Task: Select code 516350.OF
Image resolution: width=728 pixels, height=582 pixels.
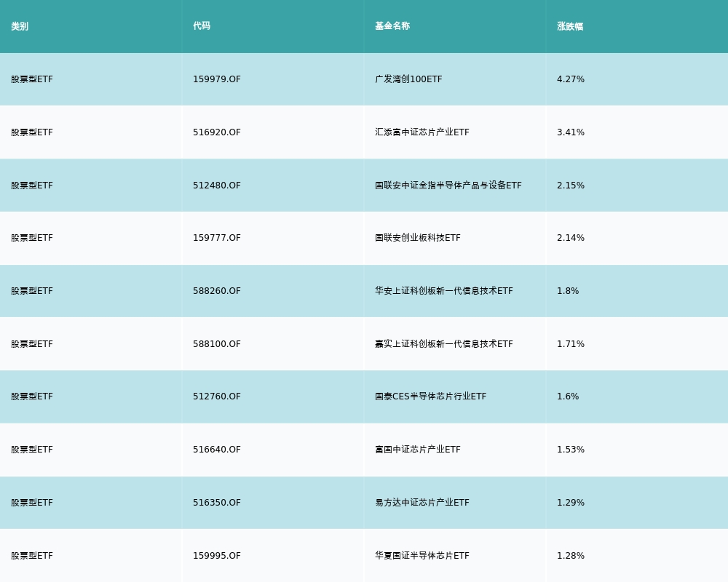Action: [x=217, y=503]
